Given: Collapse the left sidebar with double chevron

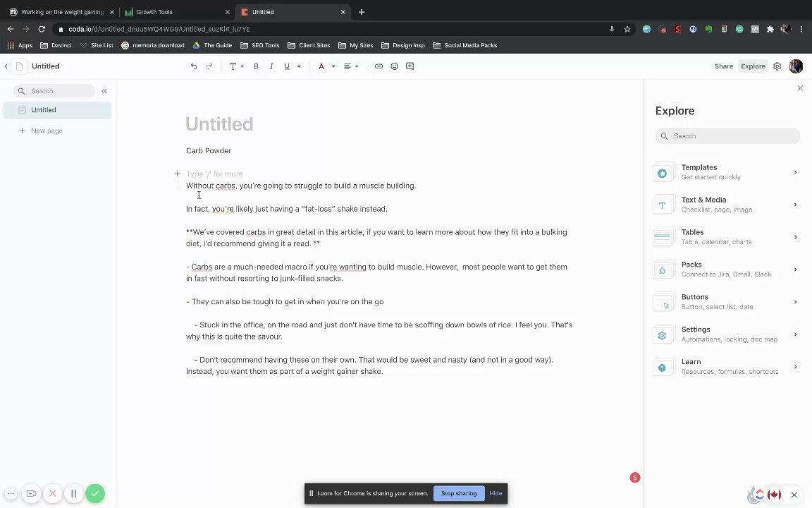Looking at the screenshot, I should (x=104, y=91).
